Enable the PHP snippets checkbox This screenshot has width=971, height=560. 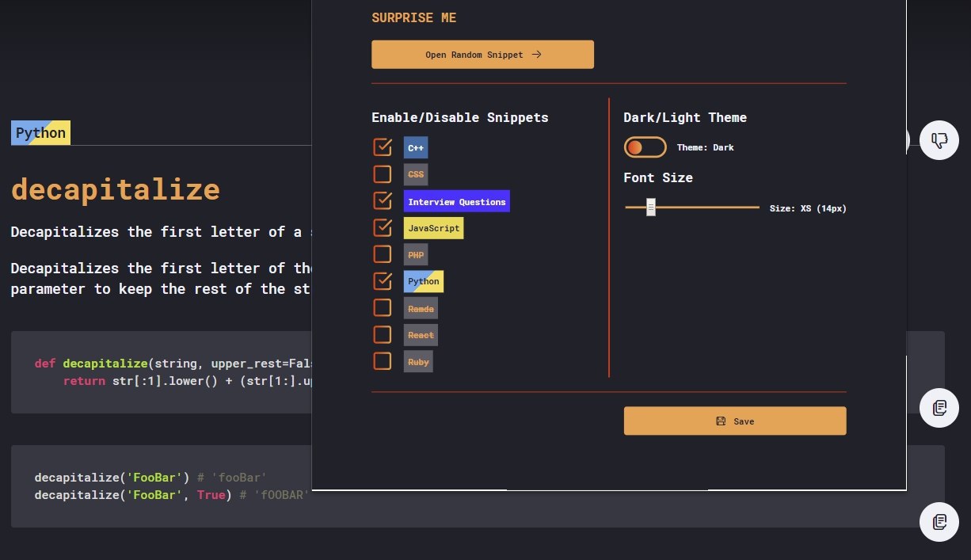383,254
